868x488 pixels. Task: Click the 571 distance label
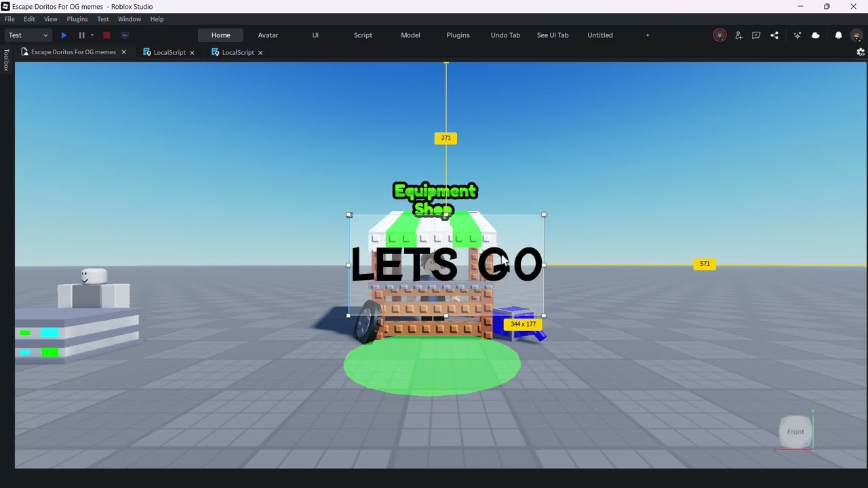point(705,264)
